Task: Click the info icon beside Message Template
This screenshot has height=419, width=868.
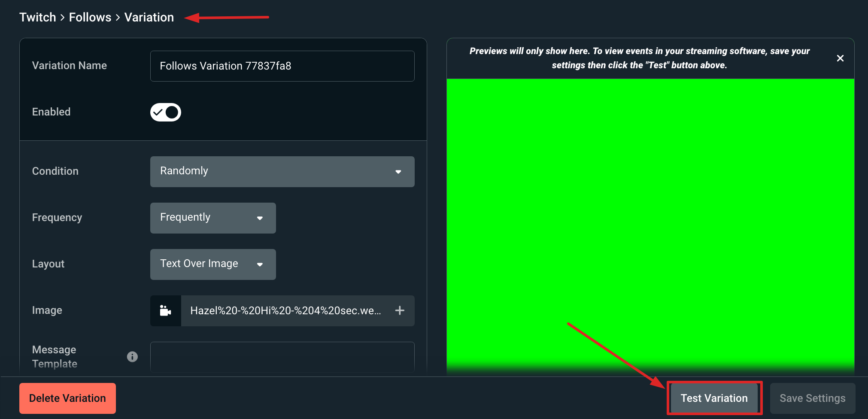Action: point(133,357)
